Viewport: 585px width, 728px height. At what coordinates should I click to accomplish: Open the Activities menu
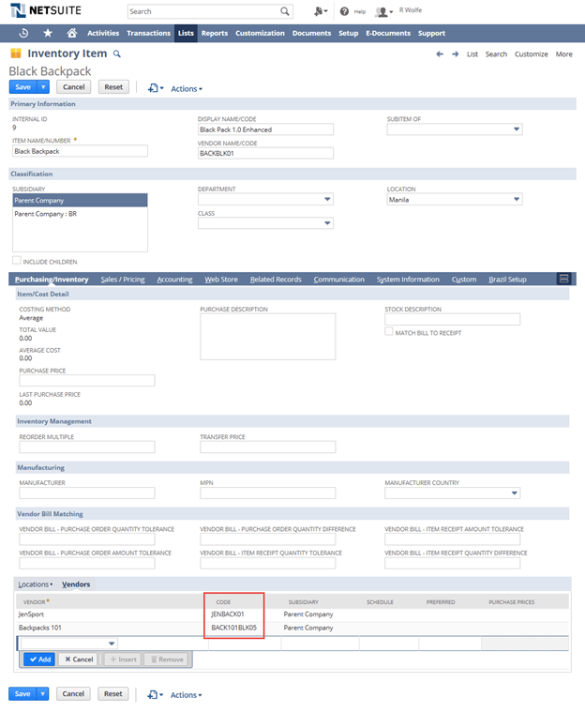click(x=103, y=33)
